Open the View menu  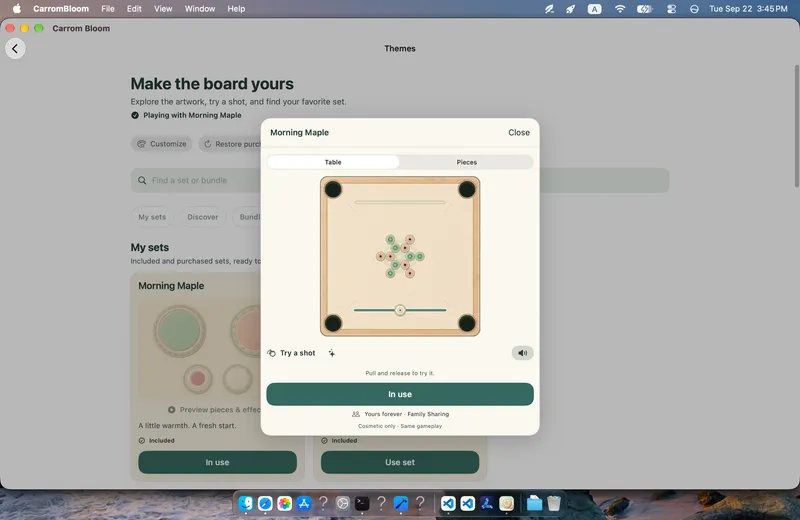163,9
